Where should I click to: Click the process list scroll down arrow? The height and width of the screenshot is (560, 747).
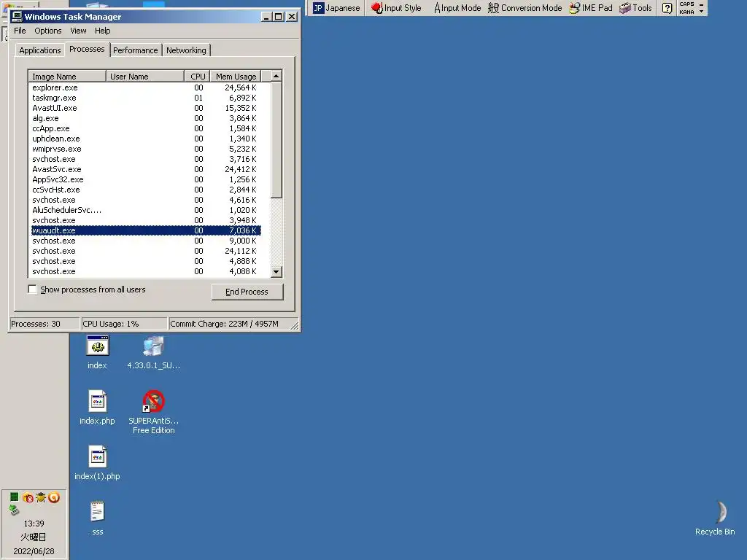tap(276, 272)
